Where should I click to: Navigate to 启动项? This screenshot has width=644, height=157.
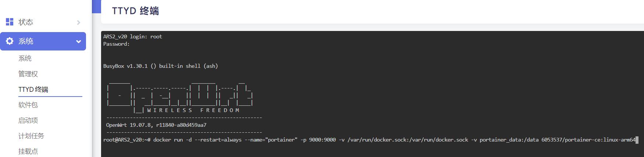pos(28,120)
